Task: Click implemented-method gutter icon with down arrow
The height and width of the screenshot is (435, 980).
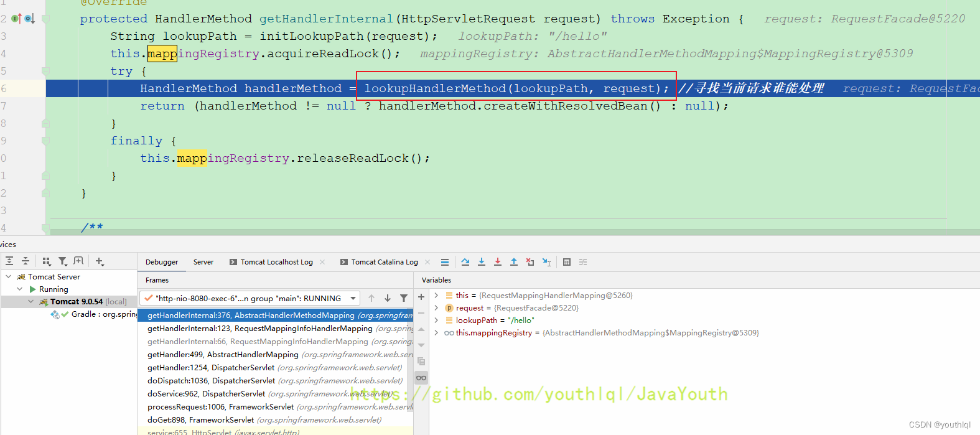Action: (x=29, y=19)
